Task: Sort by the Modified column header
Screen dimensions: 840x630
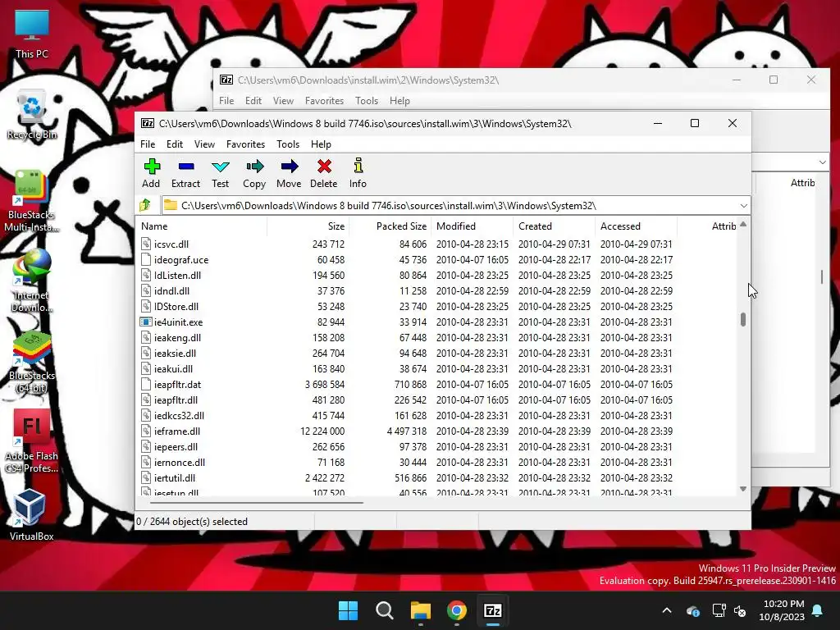Action: [472, 226]
